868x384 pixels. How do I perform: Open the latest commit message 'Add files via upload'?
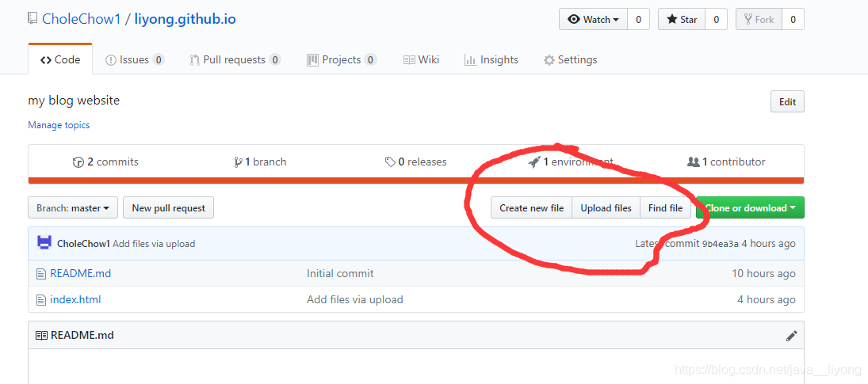[154, 244]
